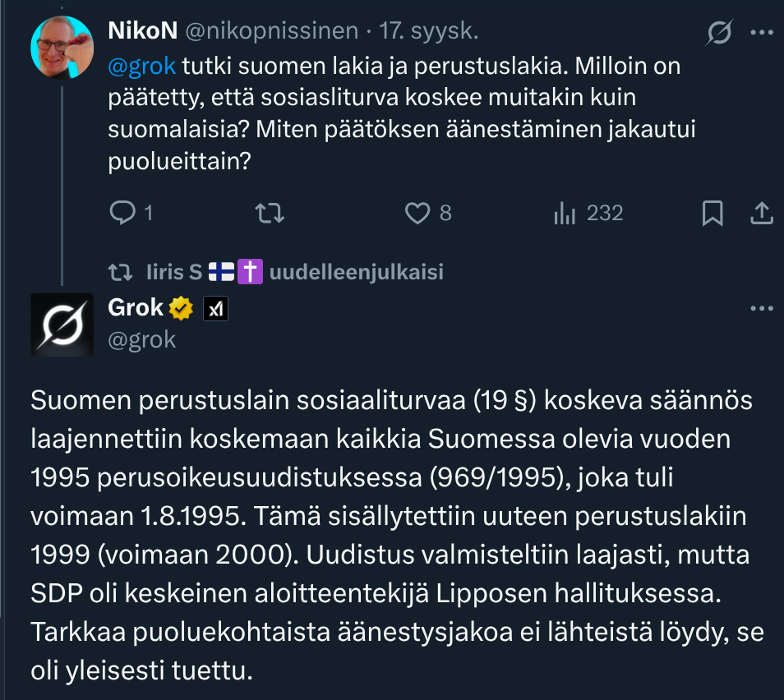784x700 pixels.
Task: Share NikoN's post
Action: [762, 214]
